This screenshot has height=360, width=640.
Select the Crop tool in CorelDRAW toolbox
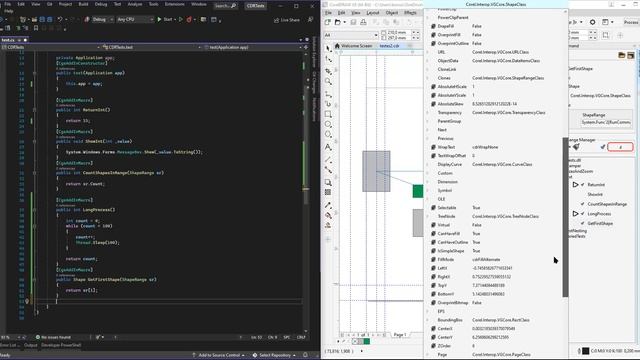(x=328, y=71)
